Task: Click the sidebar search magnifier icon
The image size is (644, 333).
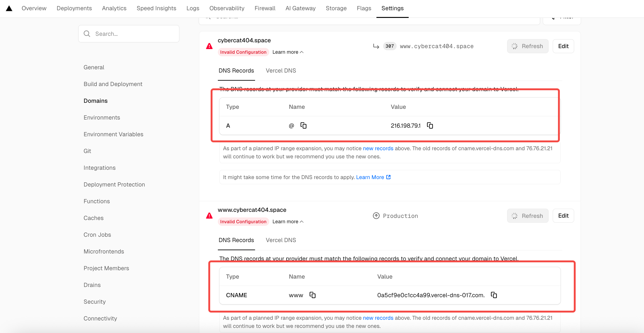Action: pyautogui.click(x=87, y=34)
